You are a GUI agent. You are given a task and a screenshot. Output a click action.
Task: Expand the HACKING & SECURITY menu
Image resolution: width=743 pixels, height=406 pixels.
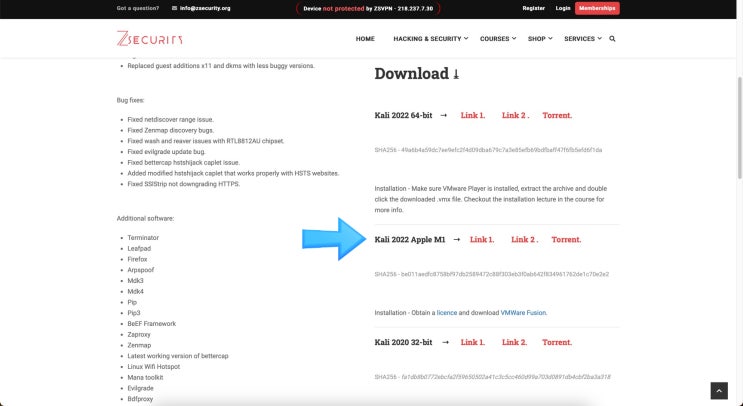430,39
